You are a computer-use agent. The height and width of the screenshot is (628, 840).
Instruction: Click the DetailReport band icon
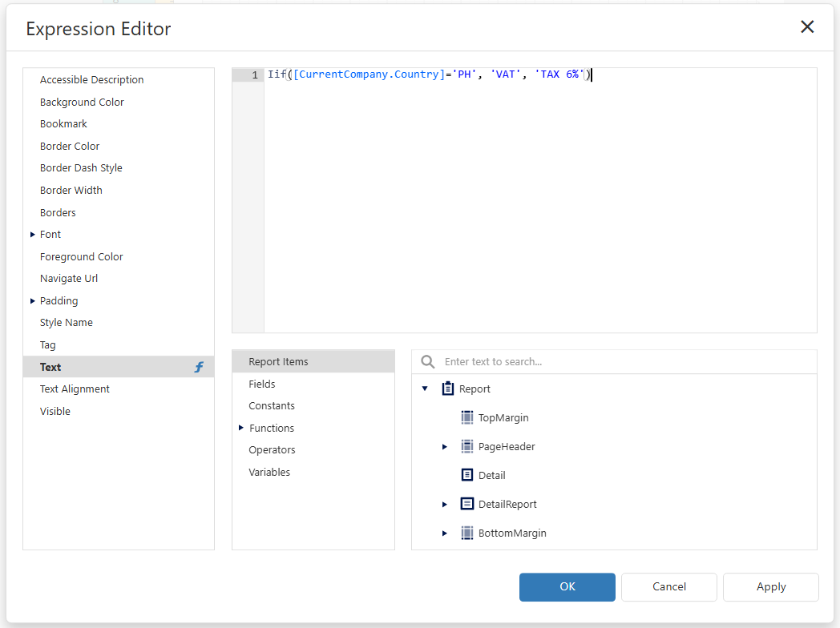(x=467, y=504)
